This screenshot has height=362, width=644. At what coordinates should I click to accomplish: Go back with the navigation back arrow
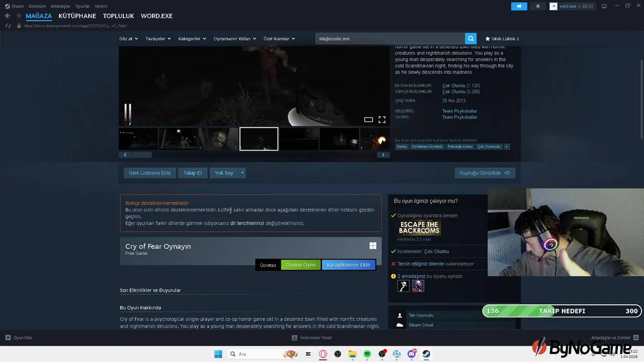coord(8,16)
